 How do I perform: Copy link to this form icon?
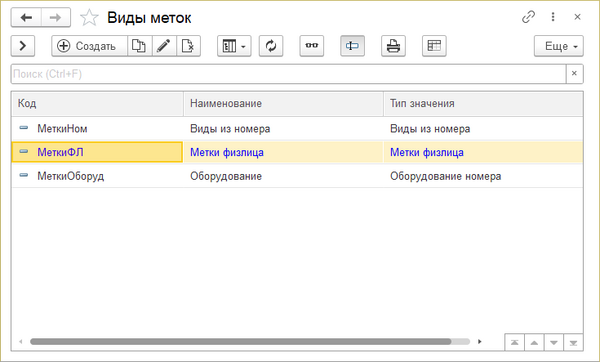[528, 17]
